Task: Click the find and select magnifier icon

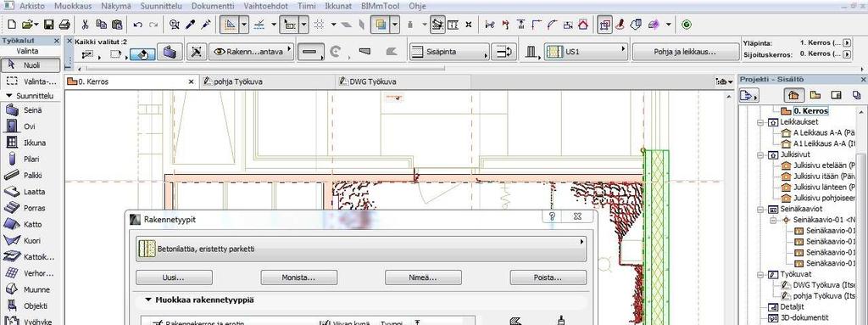Action: point(175,25)
